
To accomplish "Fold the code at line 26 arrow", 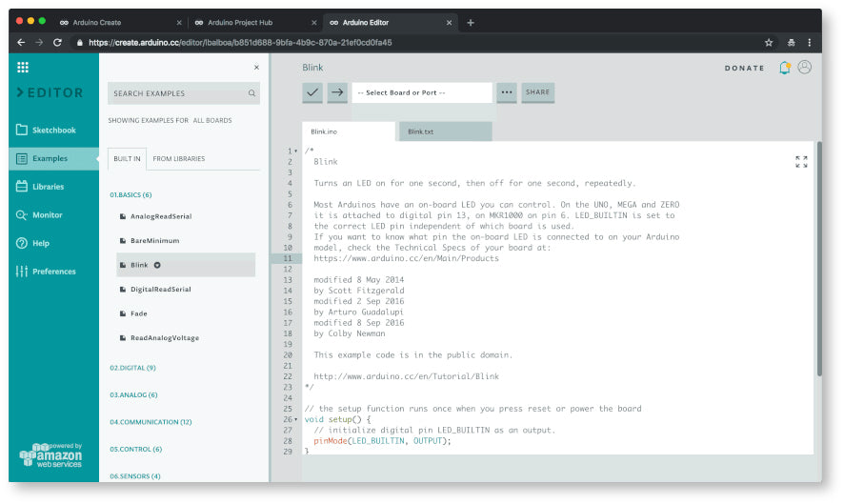I will [296, 419].
